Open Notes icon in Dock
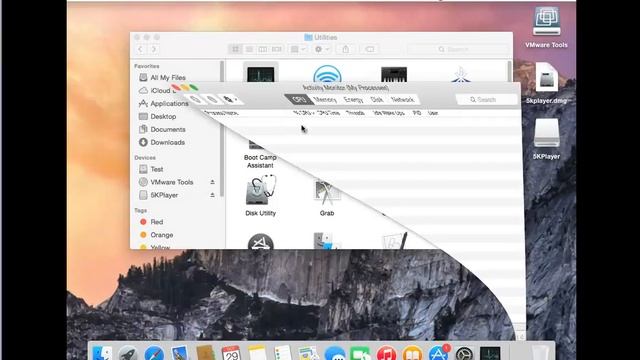 pyautogui.click(x=257, y=353)
